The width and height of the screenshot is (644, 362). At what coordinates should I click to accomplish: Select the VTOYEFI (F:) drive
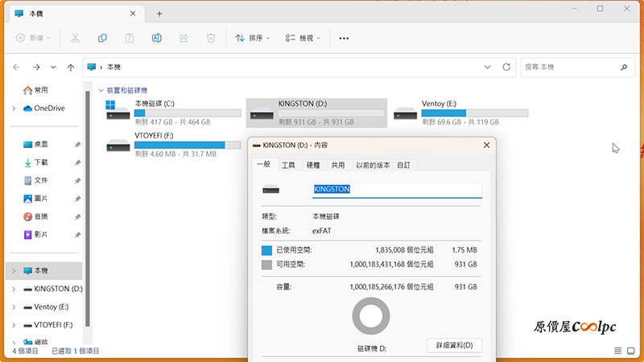pyautogui.click(x=173, y=145)
